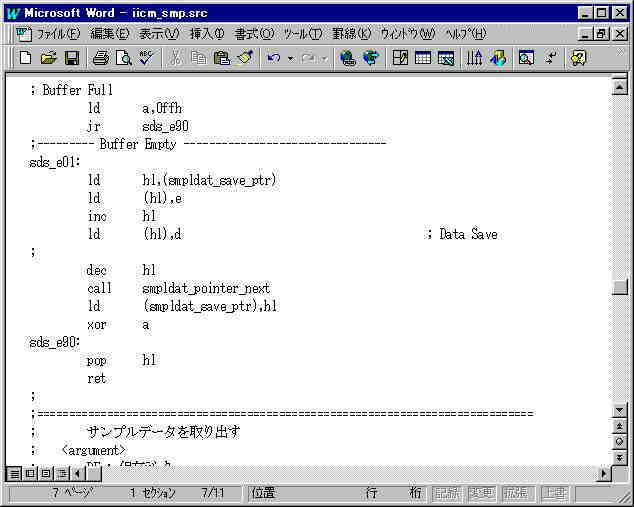634x507 pixels.
Task: Switch to normal view button at bottom-left
Action: tap(15, 473)
